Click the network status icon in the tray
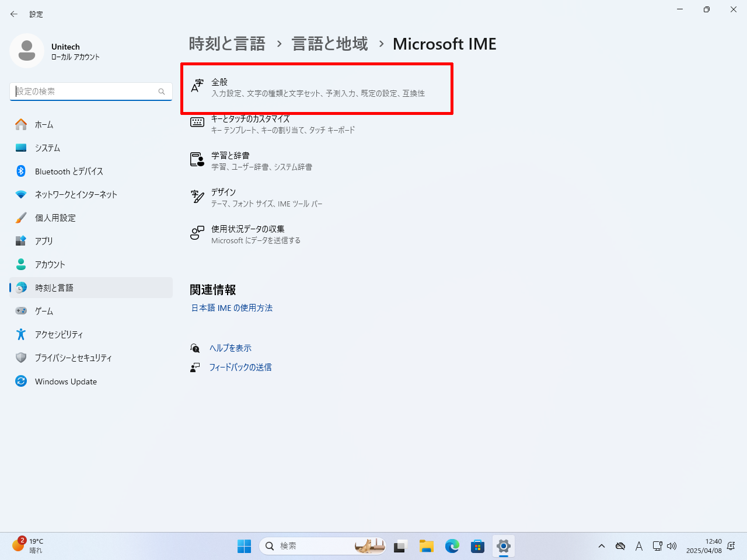The height and width of the screenshot is (560, 747). (x=657, y=546)
